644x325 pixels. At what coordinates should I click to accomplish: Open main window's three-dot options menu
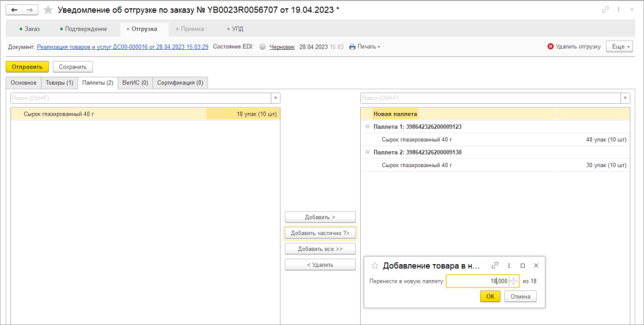point(618,10)
